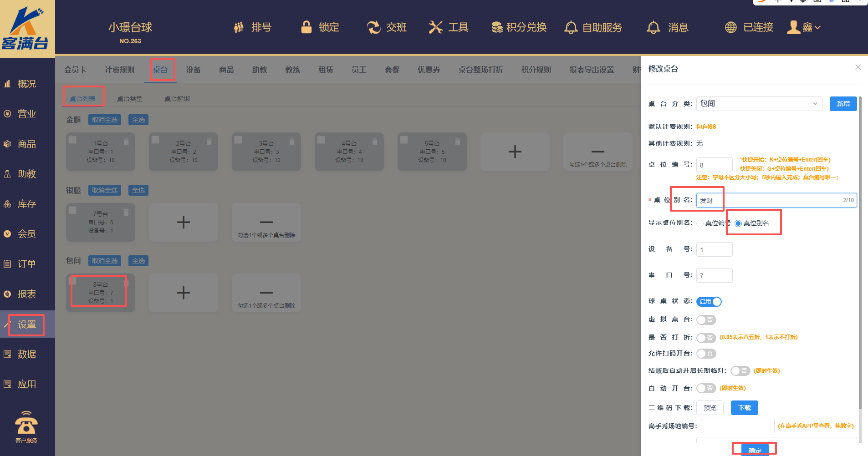The height and width of the screenshot is (456, 868).
Task: Click the 客户服务 telephone icon
Action: (26, 424)
